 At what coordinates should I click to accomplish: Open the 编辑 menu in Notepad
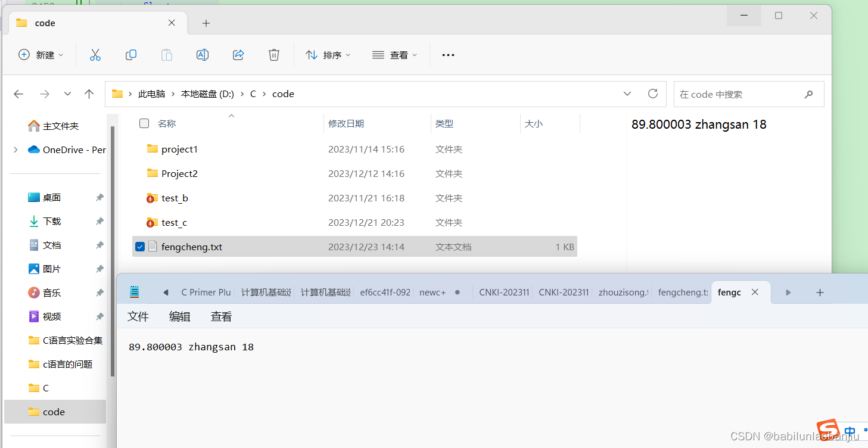click(x=179, y=316)
